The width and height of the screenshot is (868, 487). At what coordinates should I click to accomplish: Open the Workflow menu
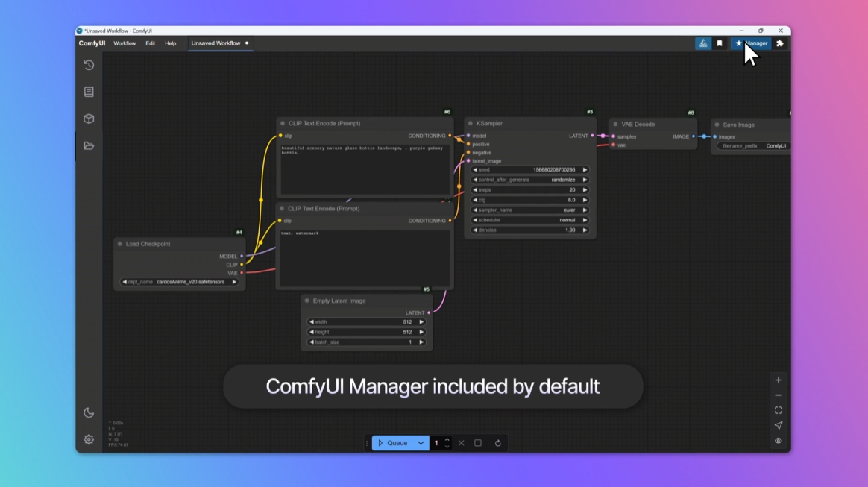[x=125, y=43]
